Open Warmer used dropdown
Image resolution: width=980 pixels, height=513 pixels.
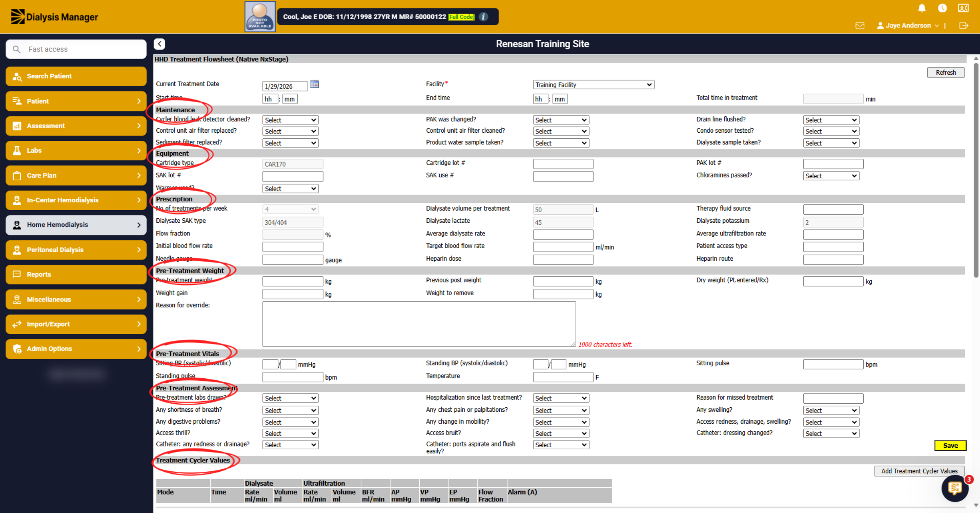click(290, 189)
